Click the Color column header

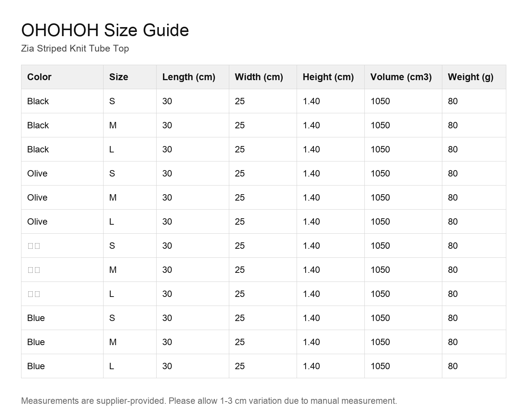(x=62, y=77)
